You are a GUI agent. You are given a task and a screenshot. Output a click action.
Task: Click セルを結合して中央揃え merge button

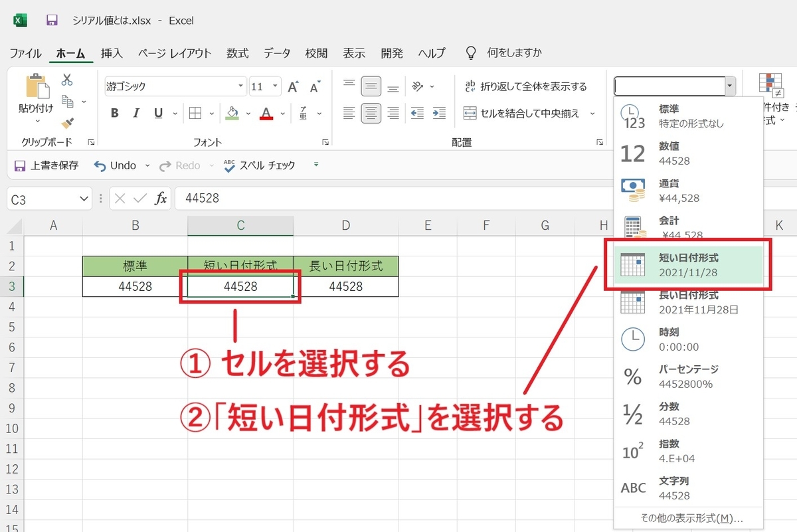[x=521, y=113]
